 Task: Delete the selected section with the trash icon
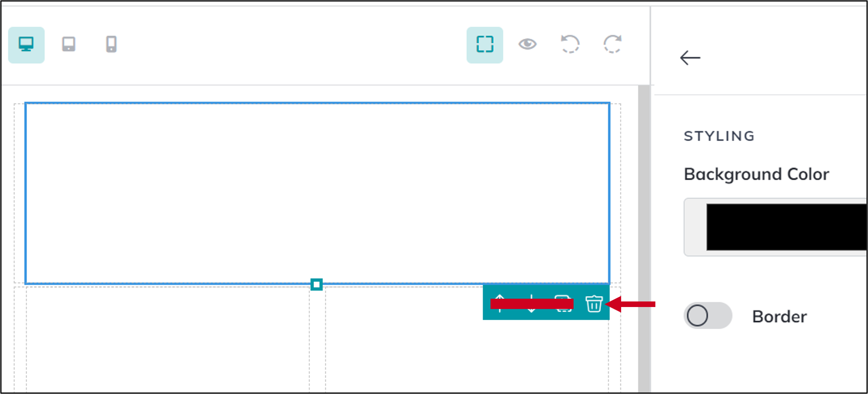pyautogui.click(x=594, y=304)
